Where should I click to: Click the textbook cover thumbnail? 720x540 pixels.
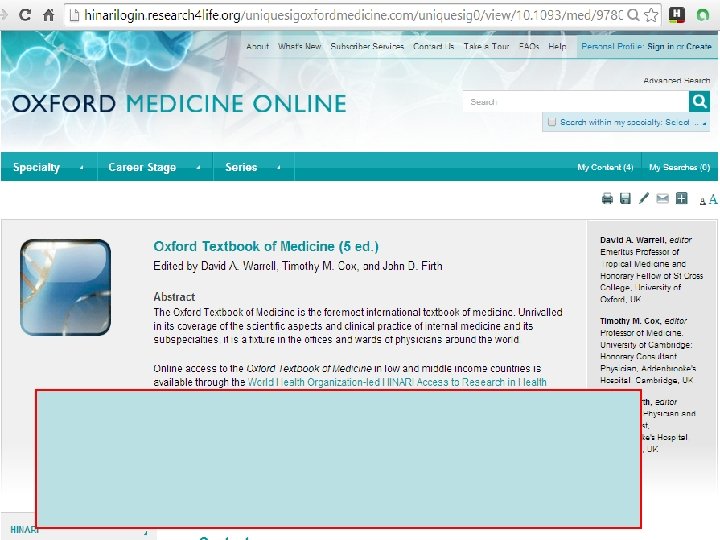tap(66, 287)
